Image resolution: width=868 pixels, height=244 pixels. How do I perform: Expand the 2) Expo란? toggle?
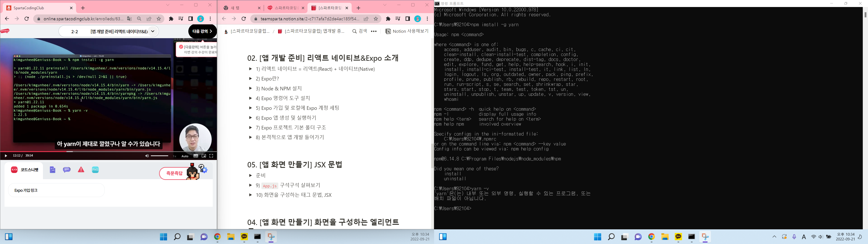[250, 79]
